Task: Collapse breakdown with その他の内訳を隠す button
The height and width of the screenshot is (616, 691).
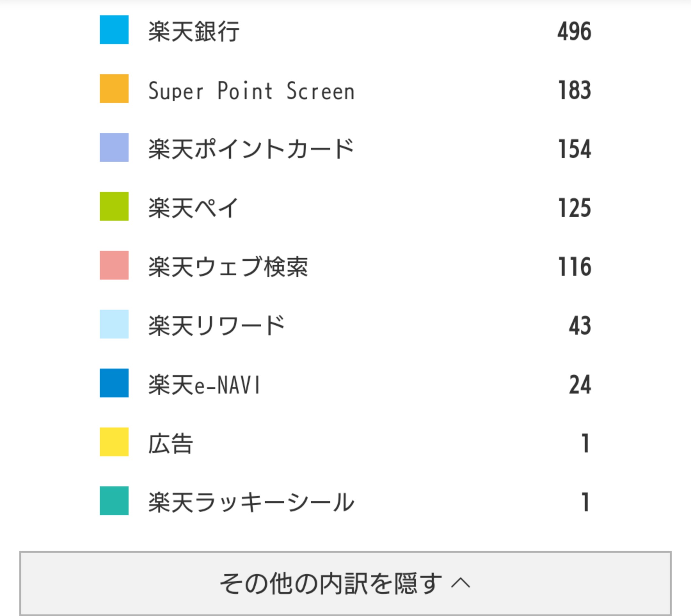Action: point(345,583)
